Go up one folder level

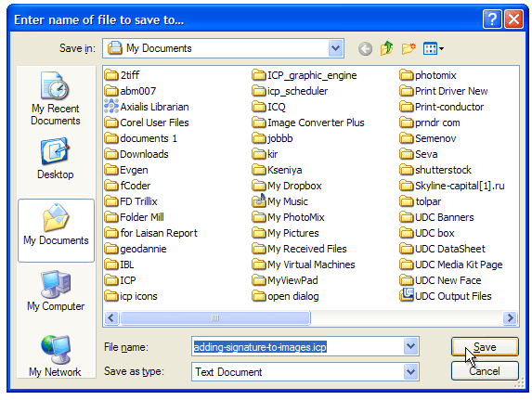pyautogui.click(x=386, y=48)
